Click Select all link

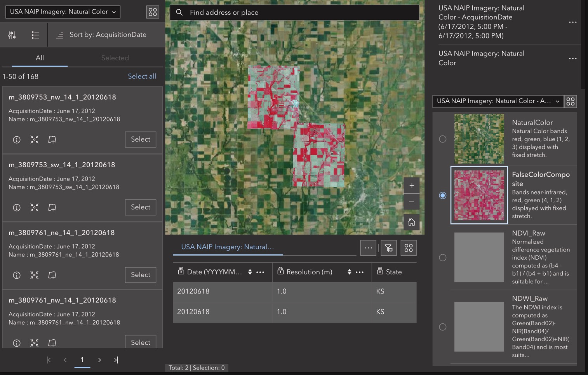pos(142,76)
